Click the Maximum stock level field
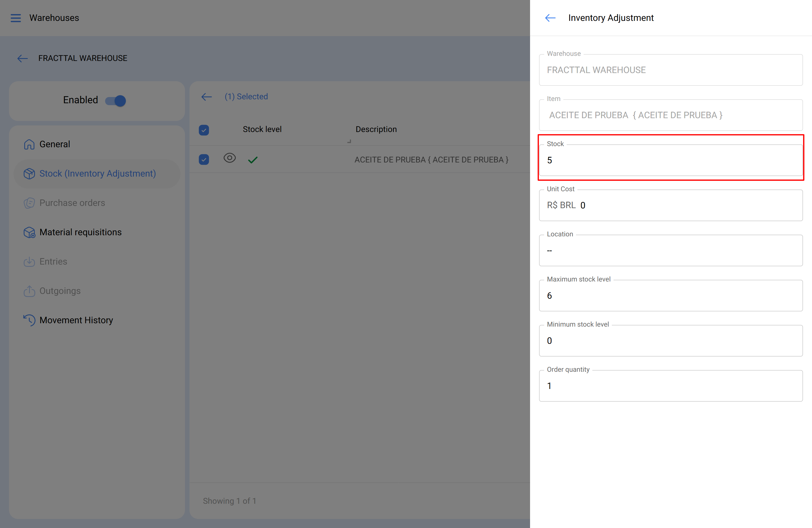 [670, 296]
